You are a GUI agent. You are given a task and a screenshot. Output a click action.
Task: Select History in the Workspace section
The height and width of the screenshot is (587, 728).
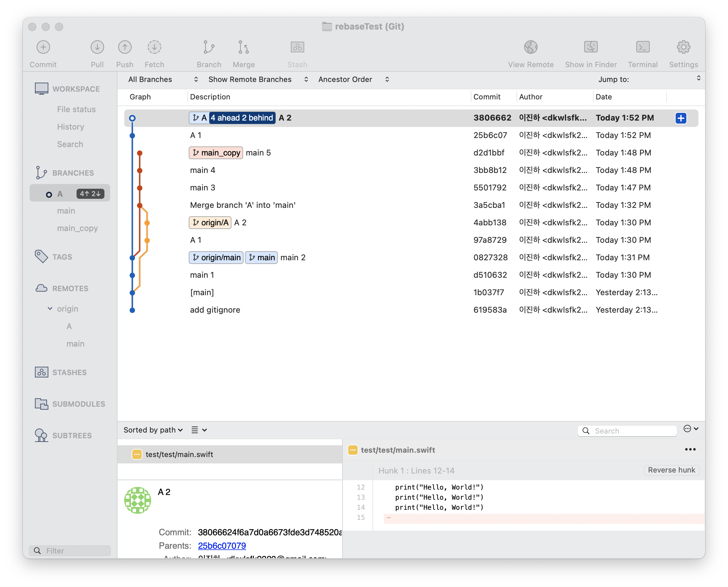click(70, 127)
